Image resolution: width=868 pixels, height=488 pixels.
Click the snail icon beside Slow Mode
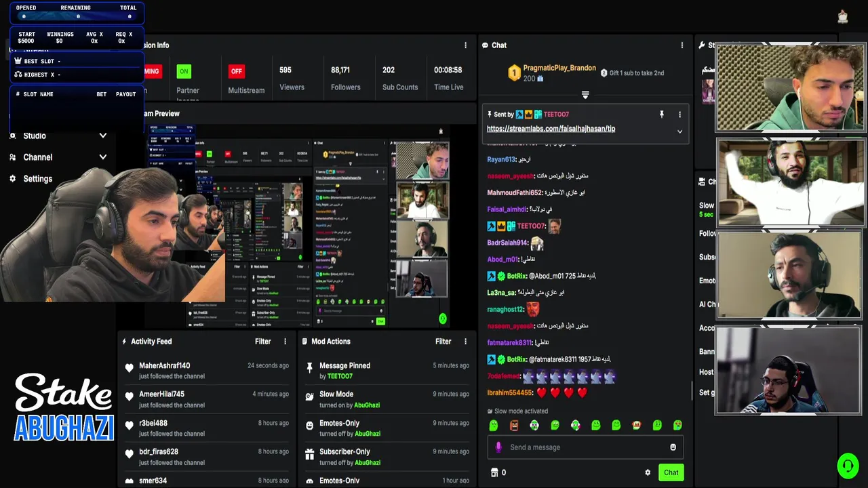tap(310, 396)
